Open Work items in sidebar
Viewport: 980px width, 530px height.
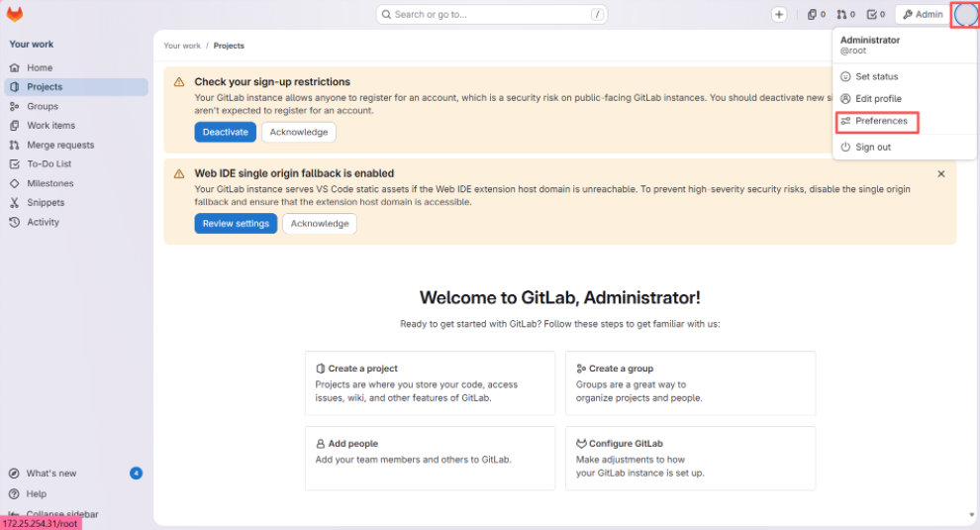76,125
